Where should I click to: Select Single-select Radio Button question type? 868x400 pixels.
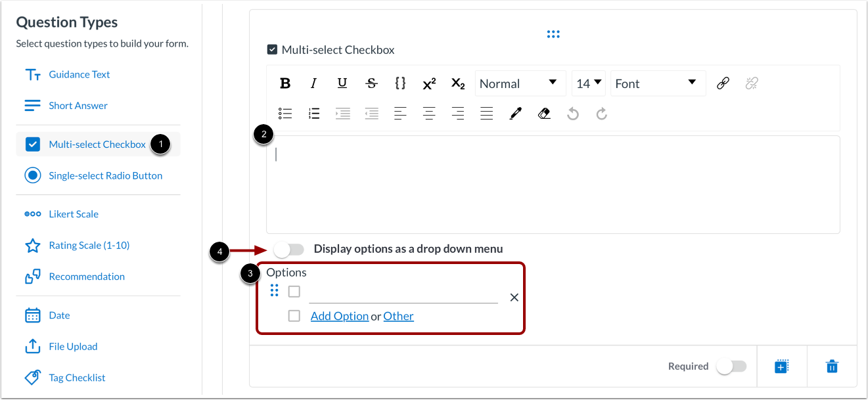tap(105, 175)
